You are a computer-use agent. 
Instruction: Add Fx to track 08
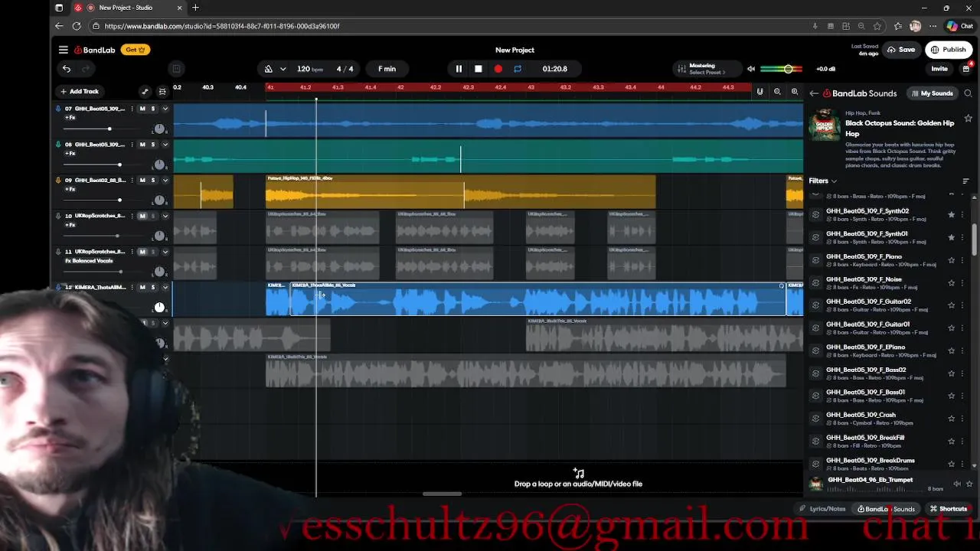(70, 154)
